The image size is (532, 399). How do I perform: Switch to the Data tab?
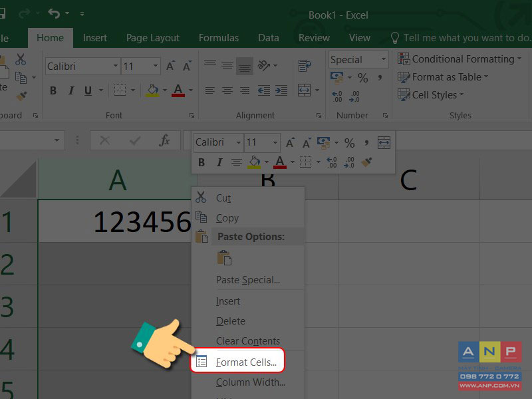pyautogui.click(x=269, y=38)
